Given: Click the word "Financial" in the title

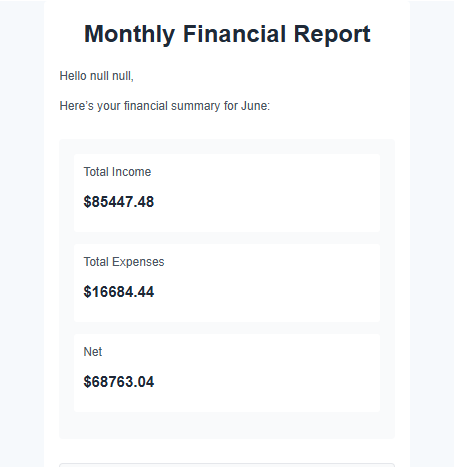Looking at the screenshot, I should click(235, 34).
